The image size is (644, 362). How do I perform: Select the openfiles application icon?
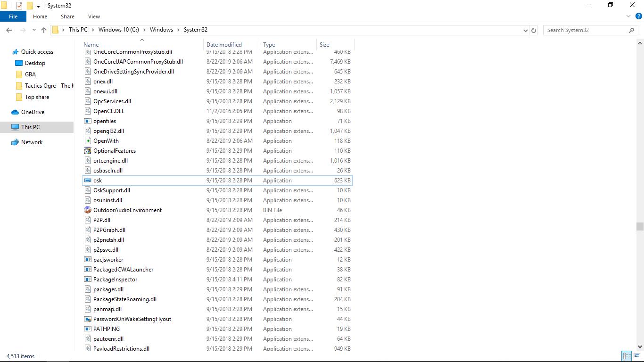click(87, 121)
